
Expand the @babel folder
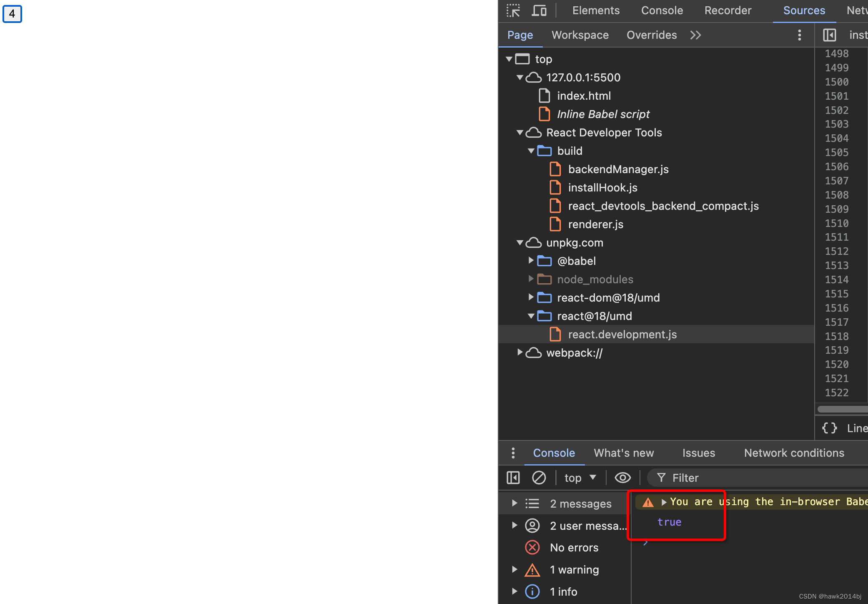531,261
